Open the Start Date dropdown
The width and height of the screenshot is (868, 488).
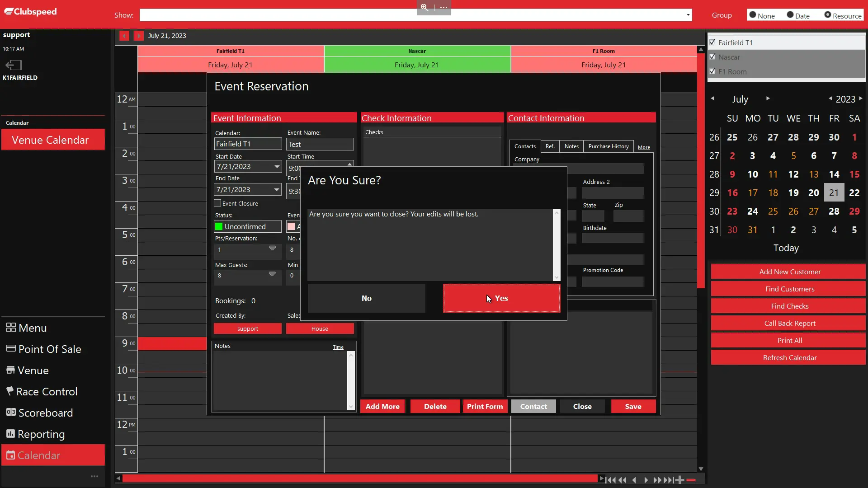(x=277, y=167)
